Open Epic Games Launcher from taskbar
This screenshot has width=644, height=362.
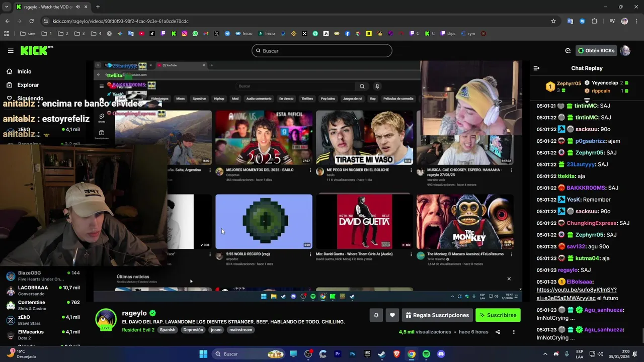367,354
